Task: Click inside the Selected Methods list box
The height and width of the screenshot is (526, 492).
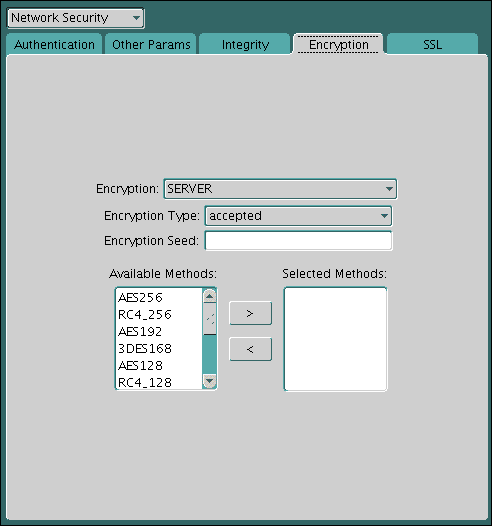Action: (335, 339)
